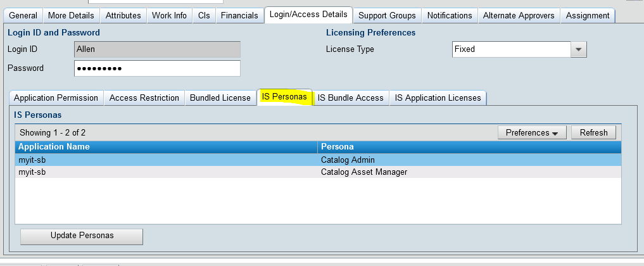Click into the Password field
Image resolution: width=644 pixels, height=266 pixels.
tap(157, 68)
